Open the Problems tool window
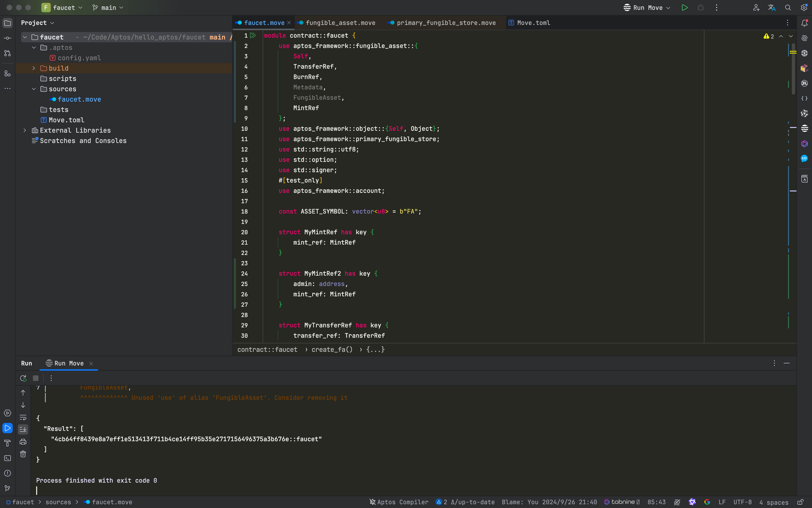This screenshot has height=508, width=812. tap(7, 473)
